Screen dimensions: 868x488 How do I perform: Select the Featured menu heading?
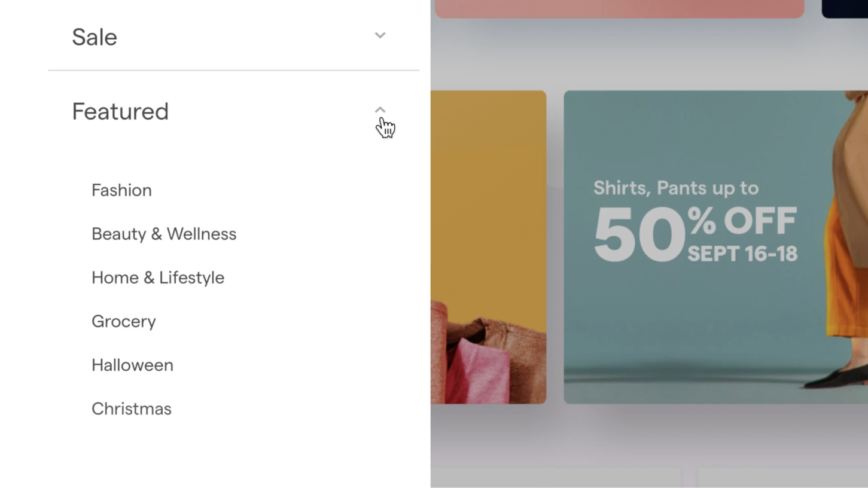(x=120, y=112)
